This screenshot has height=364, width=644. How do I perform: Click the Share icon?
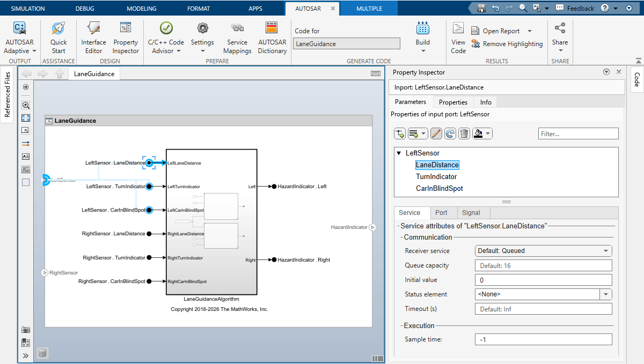tap(560, 28)
